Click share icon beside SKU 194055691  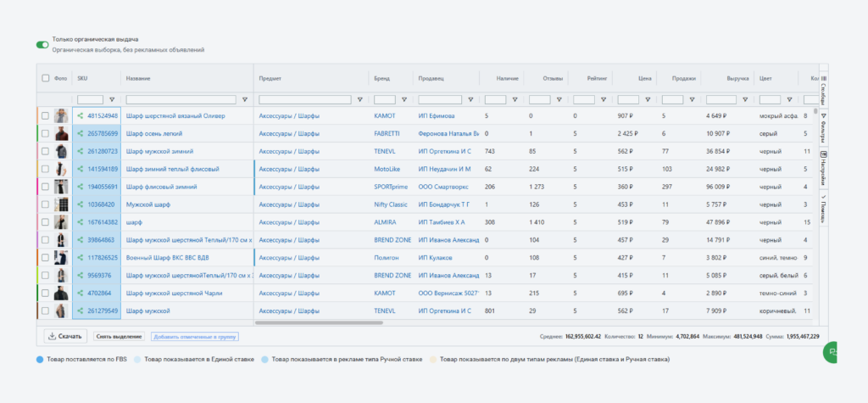click(81, 186)
